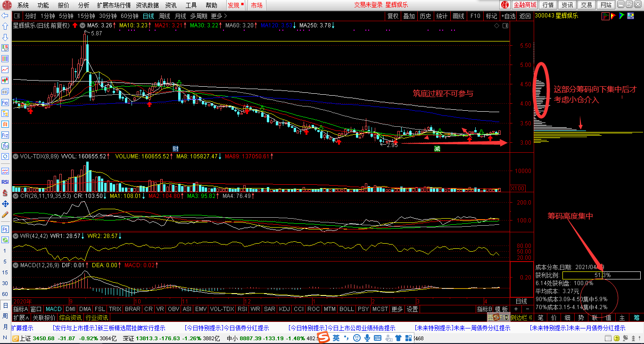Image resolution: width=644 pixels, height=344 pixels.
Task: Click the CITIC red logo icon at top-left
Action: 6,5
